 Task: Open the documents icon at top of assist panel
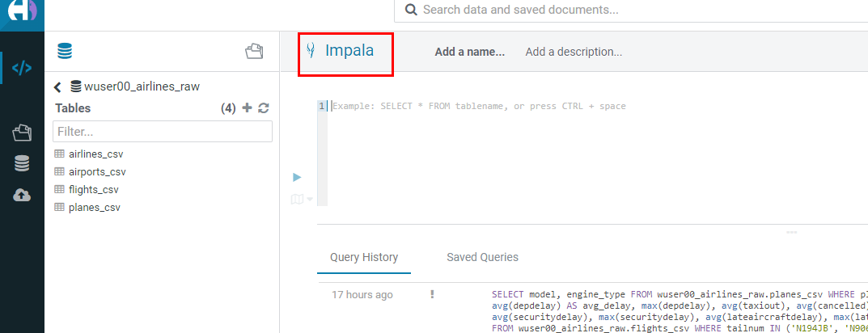(254, 52)
